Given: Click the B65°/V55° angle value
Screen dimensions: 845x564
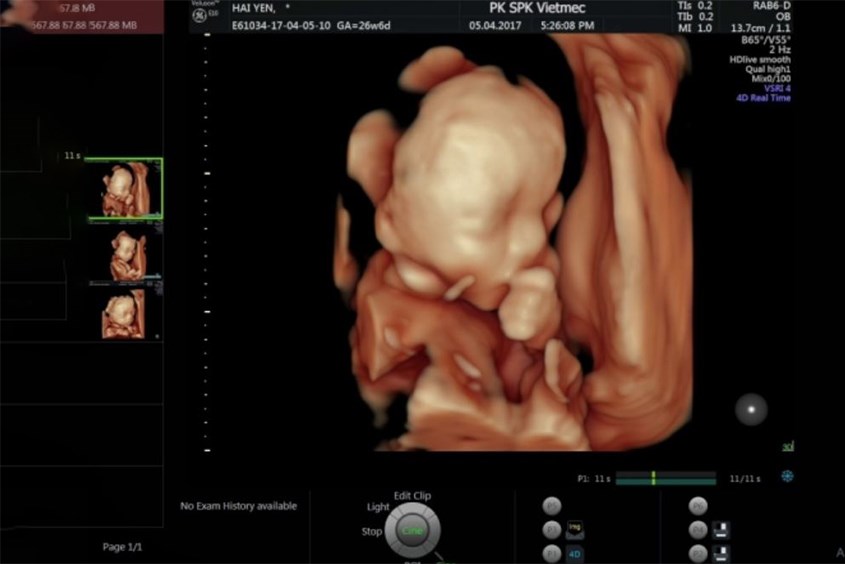Looking at the screenshot, I should click(766, 40).
